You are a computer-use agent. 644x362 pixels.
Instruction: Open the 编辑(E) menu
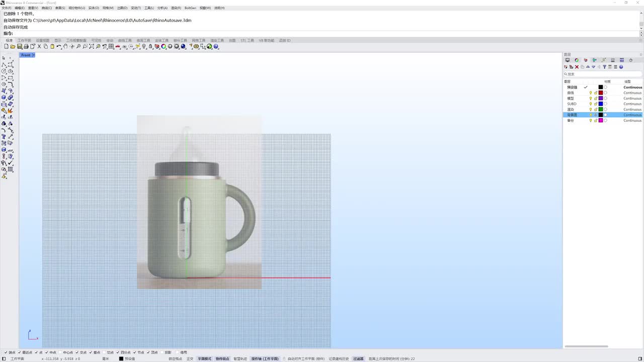point(20,8)
